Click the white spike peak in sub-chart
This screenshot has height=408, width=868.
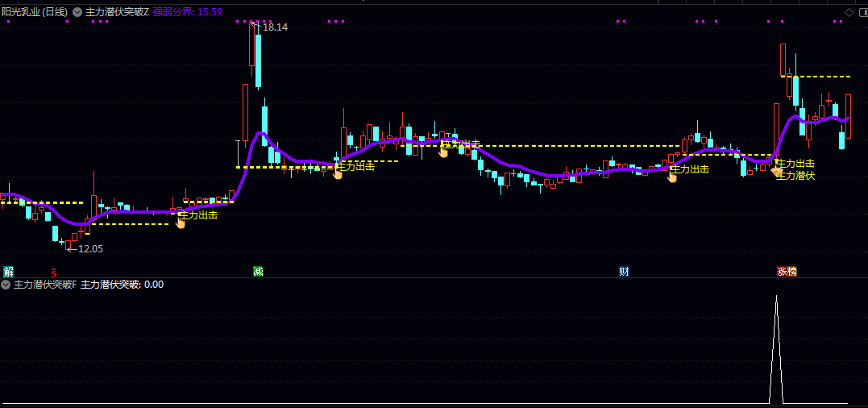coord(776,297)
